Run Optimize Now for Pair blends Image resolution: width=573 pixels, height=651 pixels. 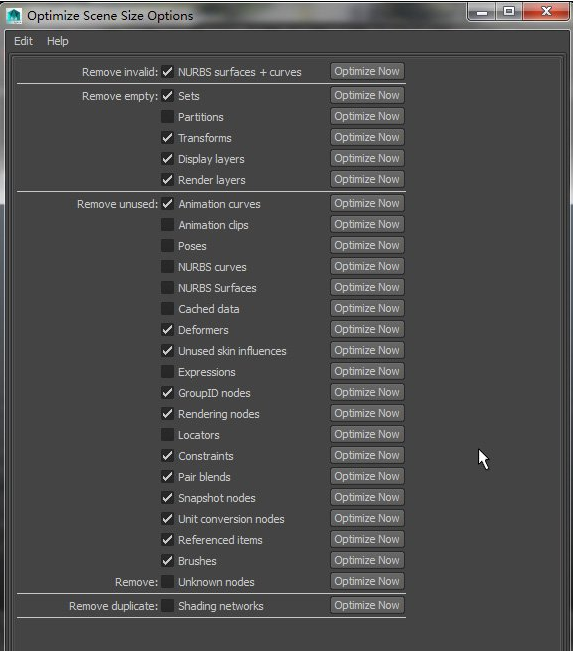[367, 476]
